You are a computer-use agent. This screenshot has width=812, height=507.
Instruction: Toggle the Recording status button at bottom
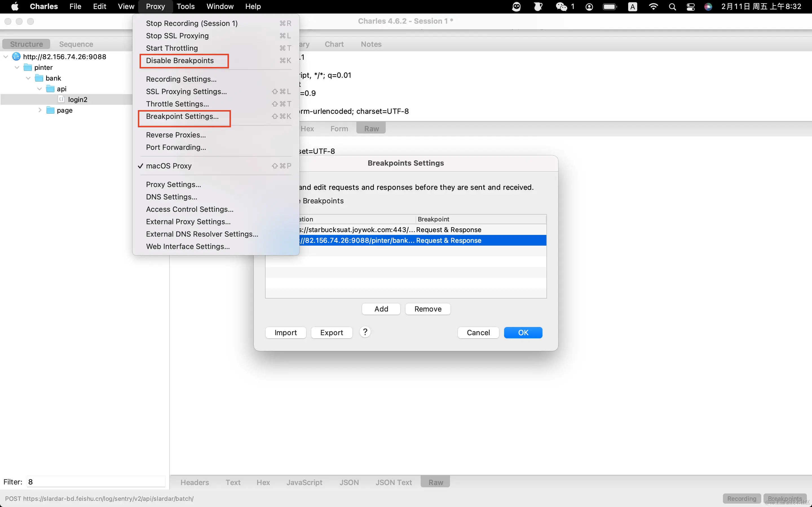742,498
